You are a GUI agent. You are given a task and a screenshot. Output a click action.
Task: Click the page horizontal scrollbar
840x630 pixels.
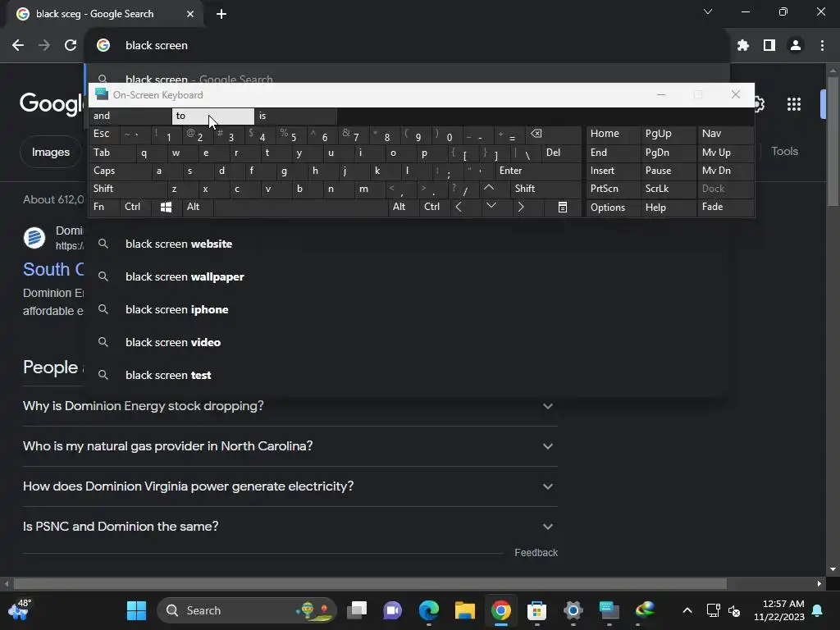click(370, 583)
